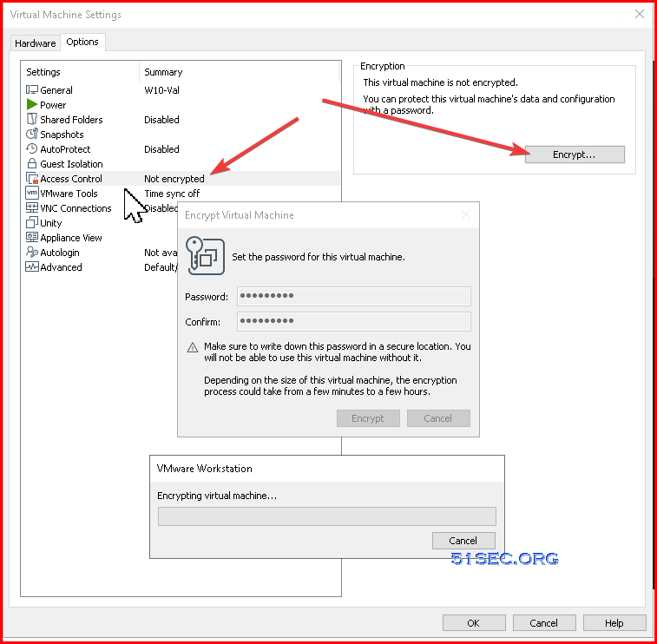Open Help for Virtual Machine Settings
This screenshot has height=644, width=657.
point(614,623)
